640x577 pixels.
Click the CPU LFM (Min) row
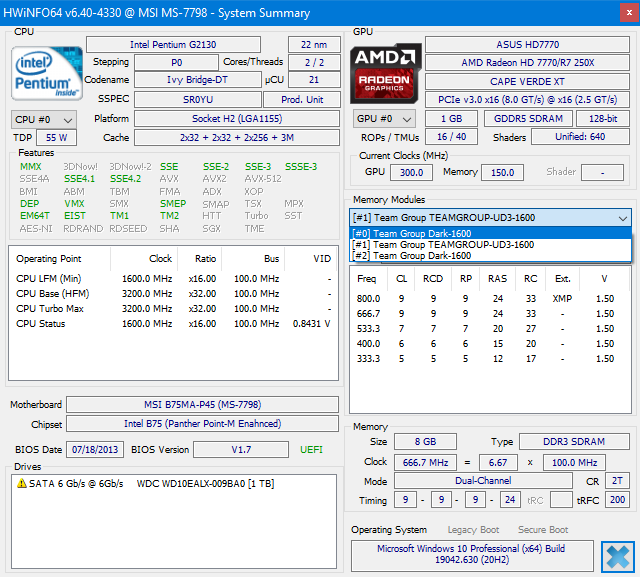click(x=173, y=279)
